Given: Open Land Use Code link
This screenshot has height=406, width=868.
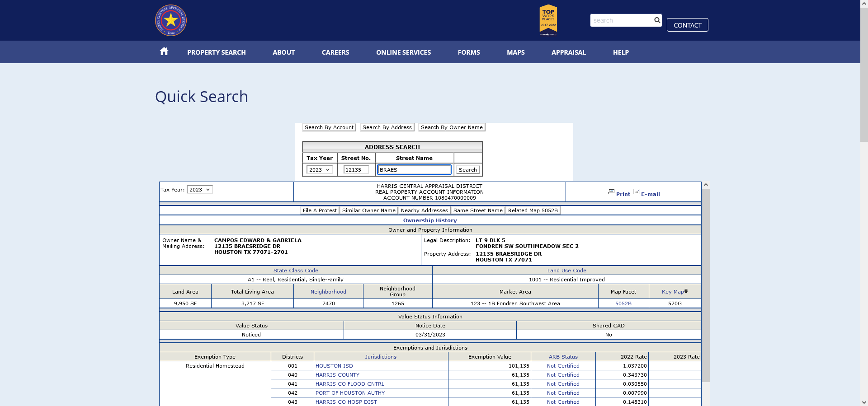Looking at the screenshot, I should click(x=567, y=271).
